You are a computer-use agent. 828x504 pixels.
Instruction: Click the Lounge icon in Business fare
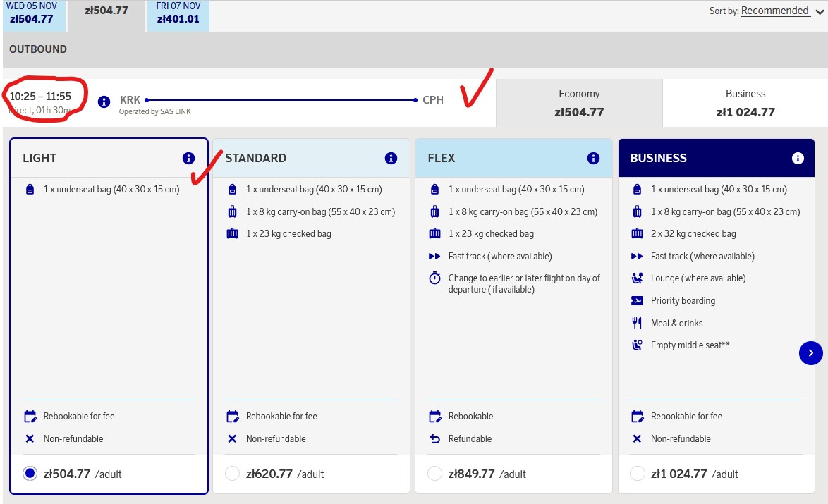638,278
